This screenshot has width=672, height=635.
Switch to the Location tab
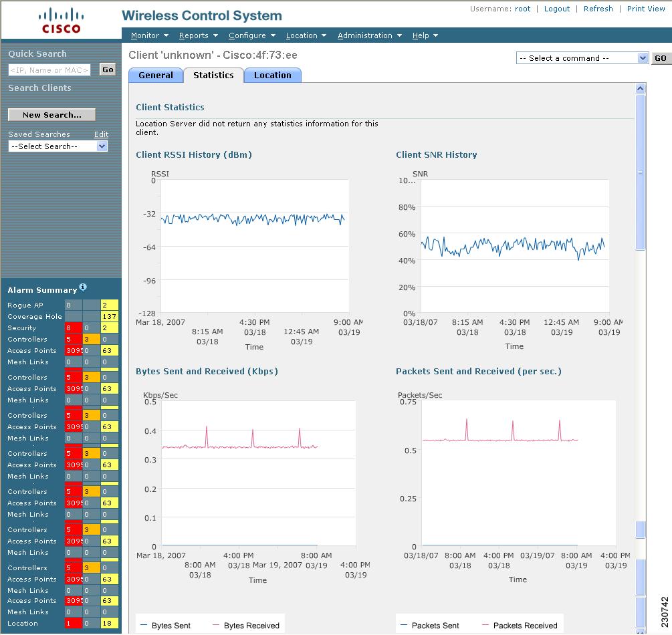[273, 76]
